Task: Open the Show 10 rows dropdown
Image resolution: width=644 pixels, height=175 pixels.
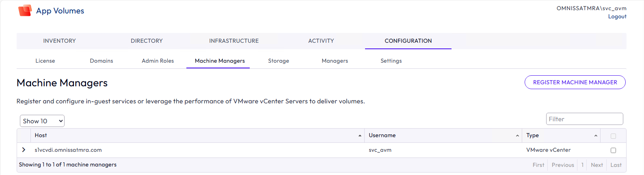Action: pyautogui.click(x=42, y=121)
